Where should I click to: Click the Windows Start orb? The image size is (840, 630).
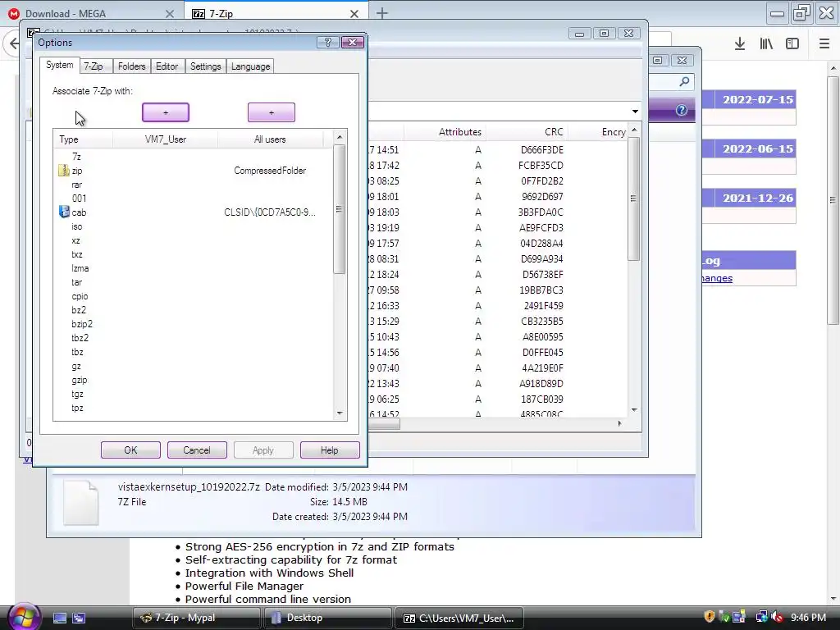pyautogui.click(x=22, y=616)
